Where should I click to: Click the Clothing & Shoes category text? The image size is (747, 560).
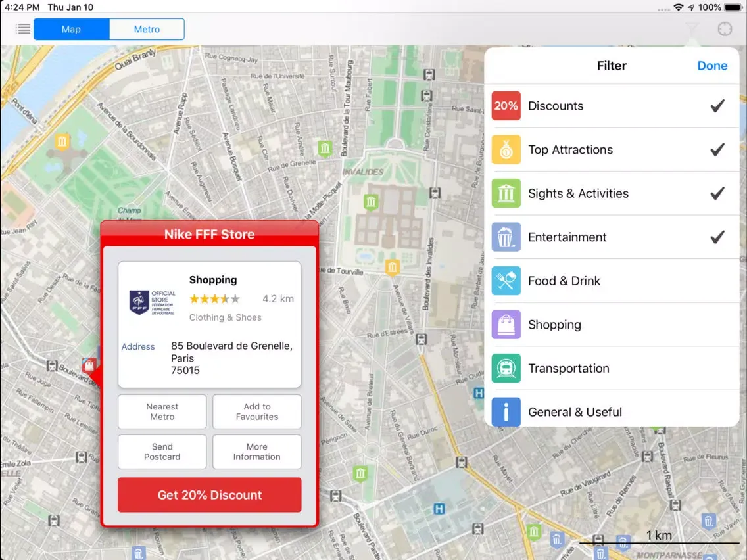pos(226,317)
